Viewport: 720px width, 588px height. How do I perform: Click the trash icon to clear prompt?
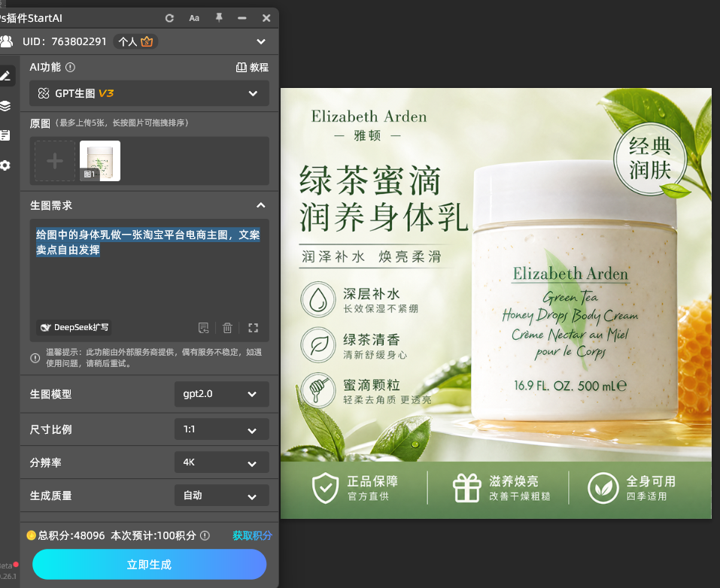(x=227, y=328)
